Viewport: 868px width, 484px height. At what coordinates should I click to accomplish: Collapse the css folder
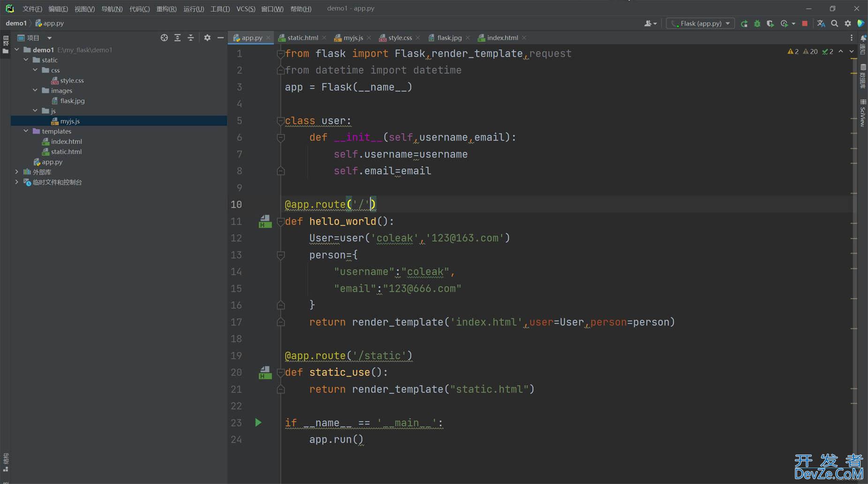point(35,70)
